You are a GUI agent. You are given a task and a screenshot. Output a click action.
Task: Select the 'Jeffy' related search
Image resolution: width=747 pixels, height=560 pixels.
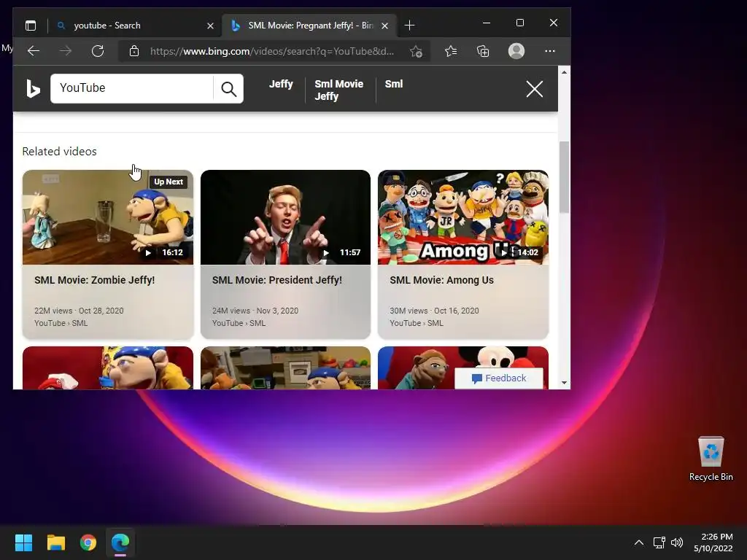[x=281, y=84]
